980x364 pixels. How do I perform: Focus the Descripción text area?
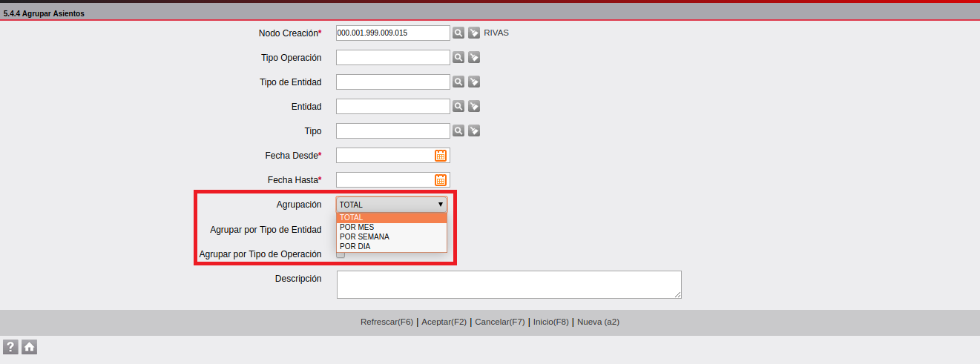coord(508,285)
